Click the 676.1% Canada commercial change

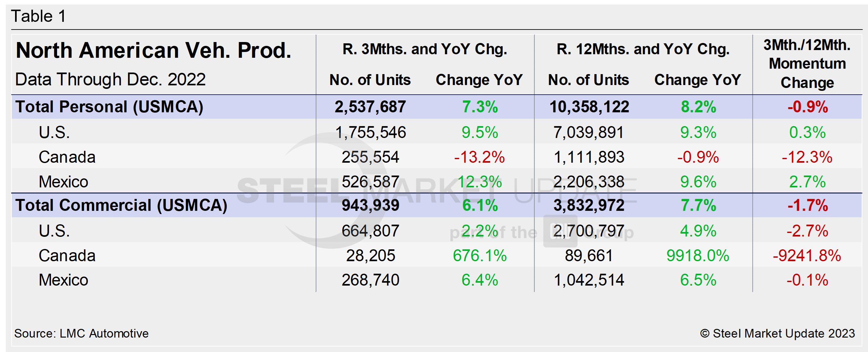click(x=479, y=255)
